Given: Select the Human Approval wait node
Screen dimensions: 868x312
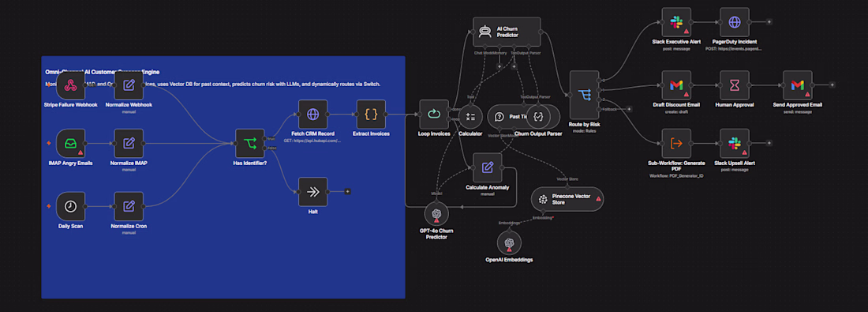Looking at the screenshot, I should [x=734, y=85].
